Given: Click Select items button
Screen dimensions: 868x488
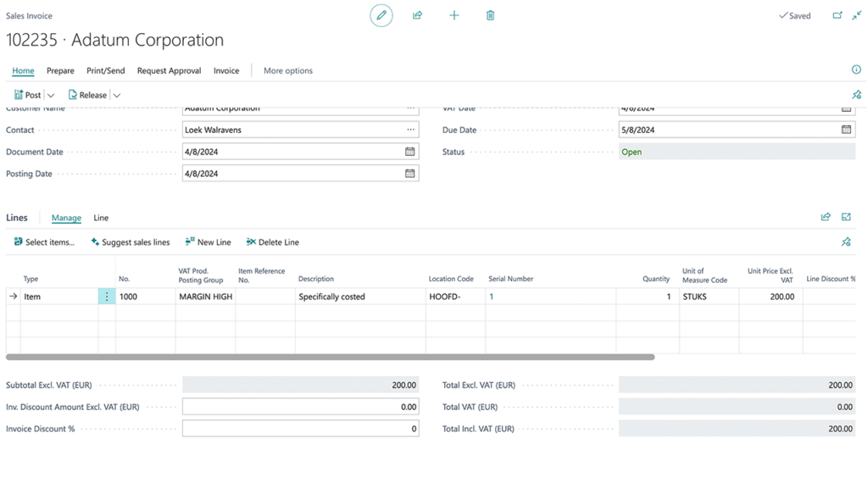Looking at the screenshot, I should 44,242.
